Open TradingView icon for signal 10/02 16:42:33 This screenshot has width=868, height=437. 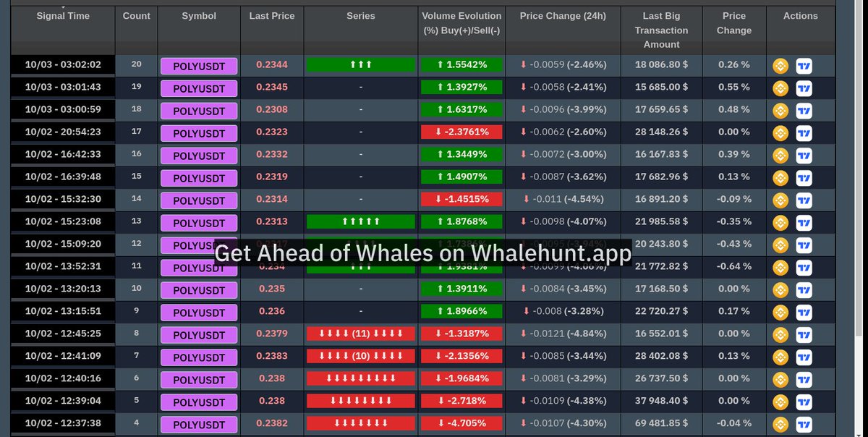(x=804, y=156)
